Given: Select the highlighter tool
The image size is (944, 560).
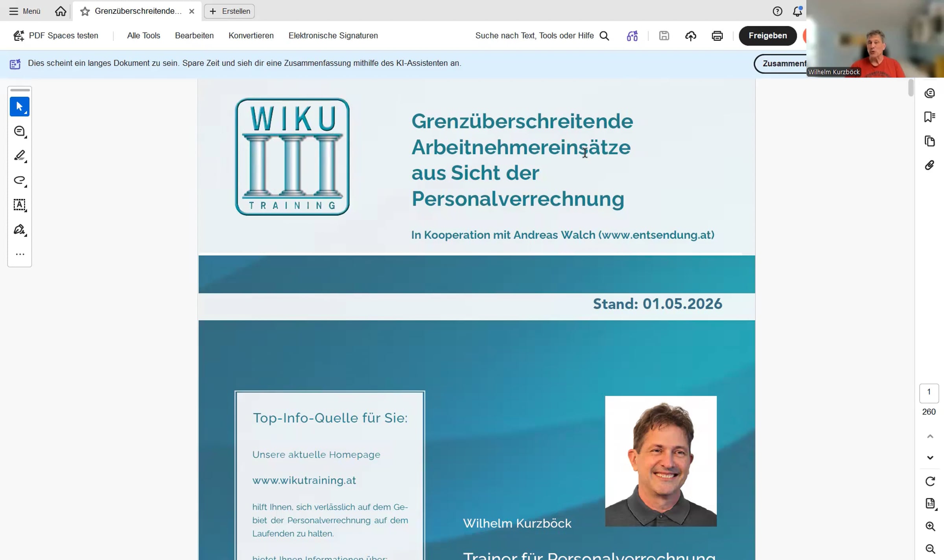Looking at the screenshot, I should point(20,156).
